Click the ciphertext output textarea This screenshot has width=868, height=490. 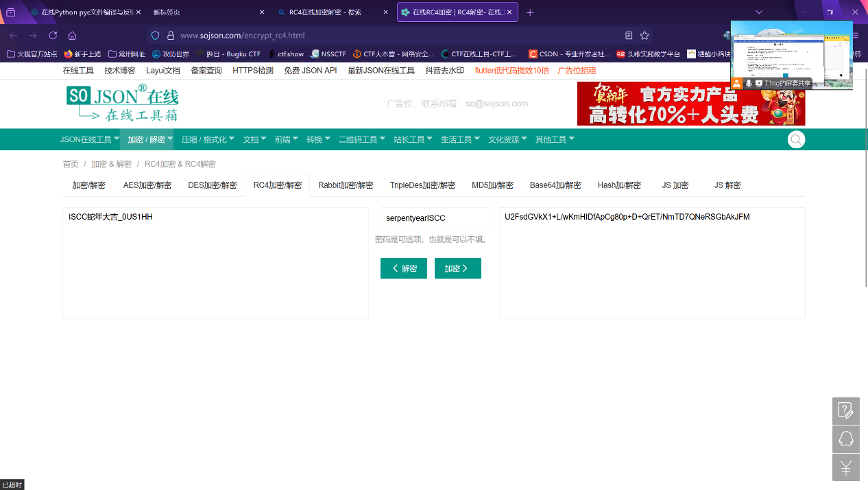coord(652,263)
